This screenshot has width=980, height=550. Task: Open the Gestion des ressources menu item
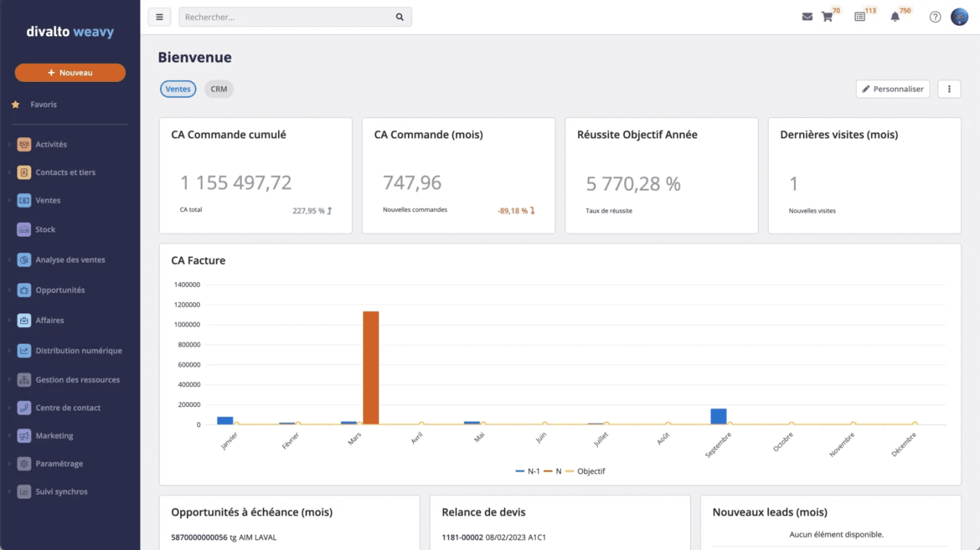point(78,380)
